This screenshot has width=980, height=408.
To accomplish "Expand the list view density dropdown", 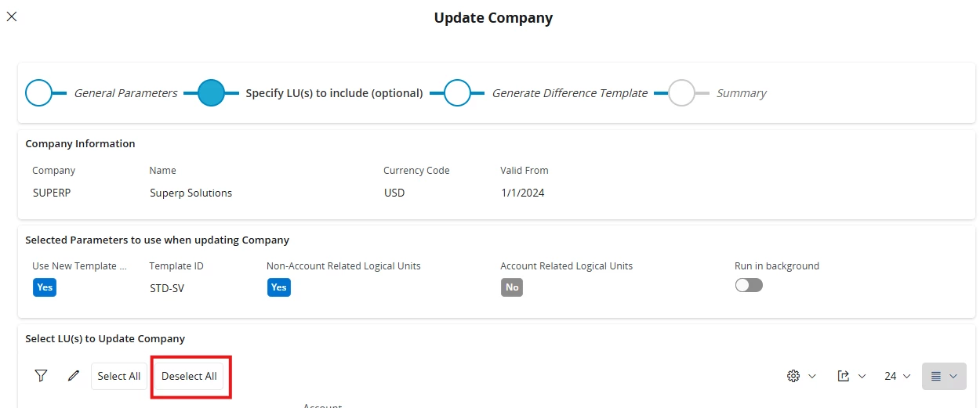I will coord(943,376).
